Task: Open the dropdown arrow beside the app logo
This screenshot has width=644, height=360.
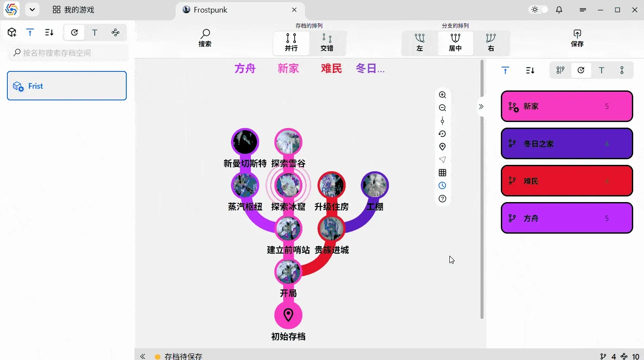Action: (32, 10)
